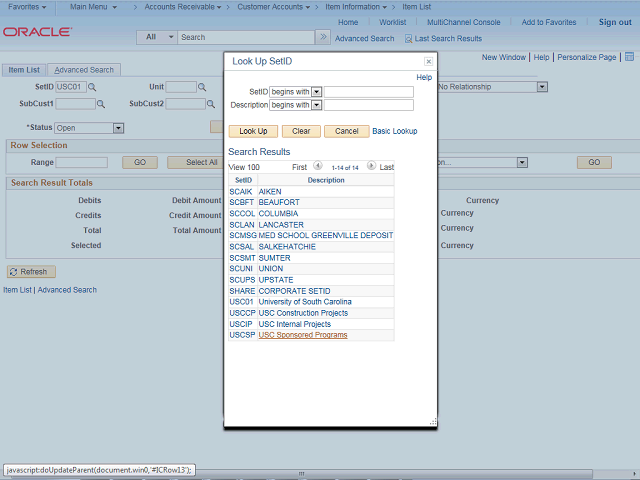Toggle the Last Search Results checkbox
The image size is (640, 480).
[x=408, y=38]
